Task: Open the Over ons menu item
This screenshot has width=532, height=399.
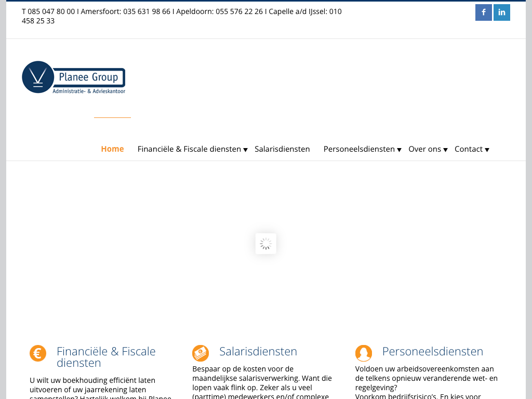Action: [424, 149]
